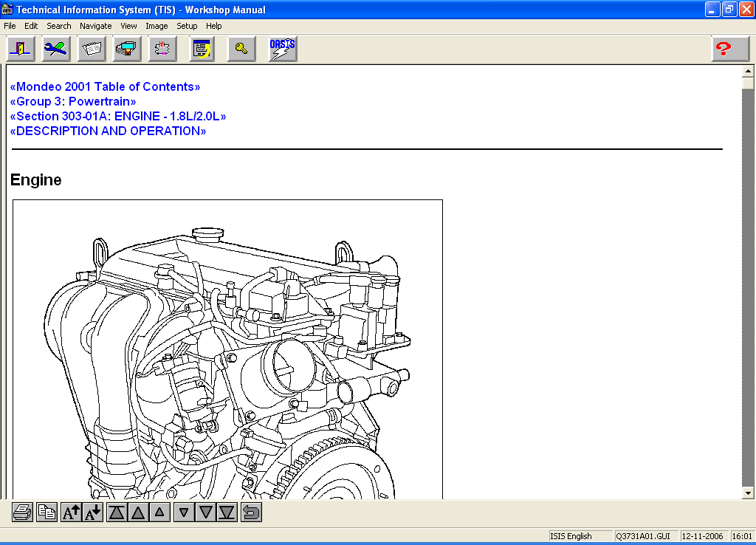Click the Engine heading text
Viewport: 756px width, 545px height.
(x=35, y=180)
